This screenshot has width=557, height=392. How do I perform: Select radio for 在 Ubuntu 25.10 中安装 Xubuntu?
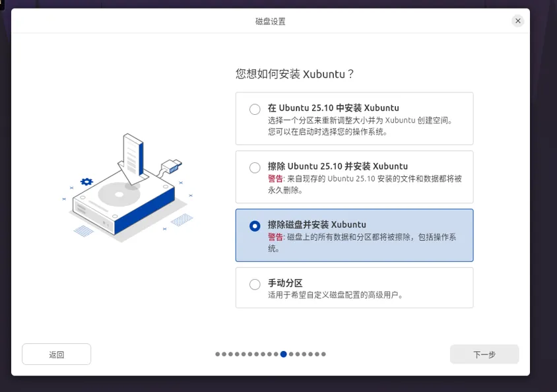tap(255, 109)
